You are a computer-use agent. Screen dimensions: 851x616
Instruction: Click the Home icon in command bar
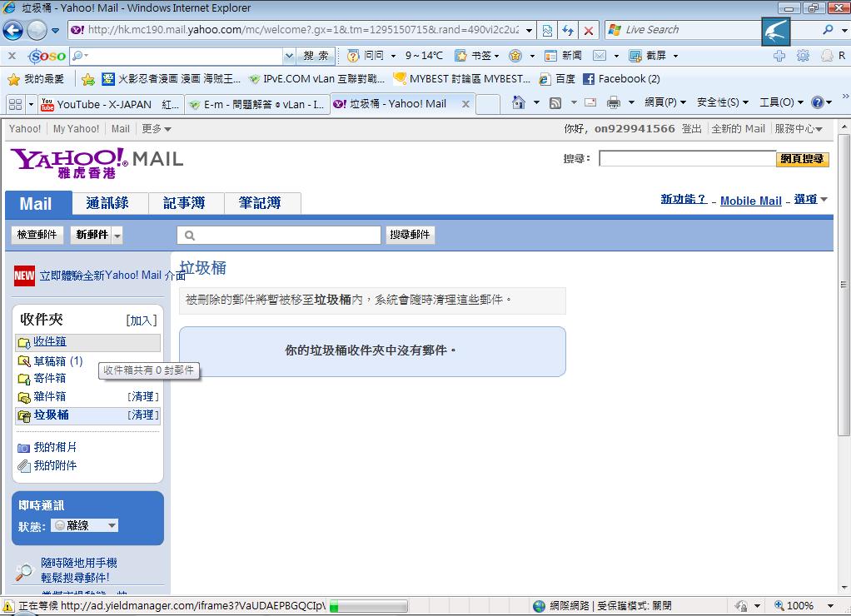pos(518,102)
